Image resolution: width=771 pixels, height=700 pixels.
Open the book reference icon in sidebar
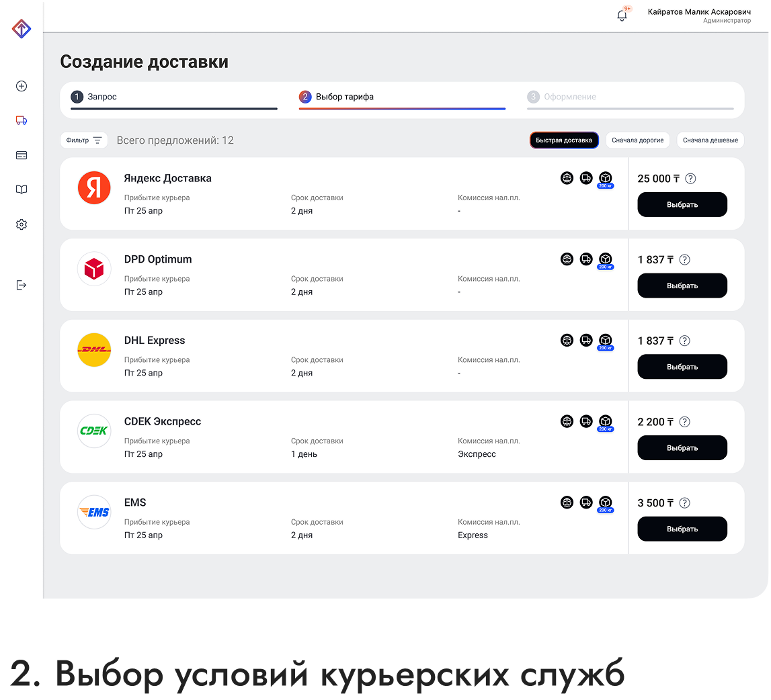pos(22,190)
